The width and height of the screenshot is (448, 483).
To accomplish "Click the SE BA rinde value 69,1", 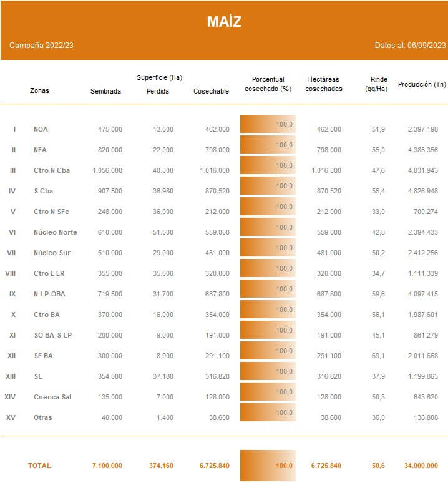I will [378, 356].
